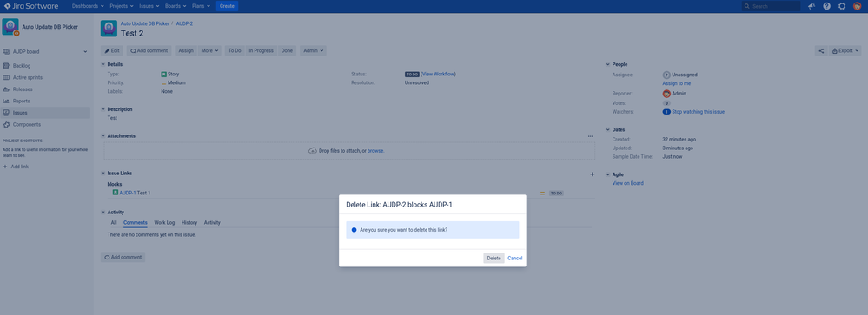Open the Administration gear icon
This screenshot has width=868, height=315.
click(x=842, y=6)
